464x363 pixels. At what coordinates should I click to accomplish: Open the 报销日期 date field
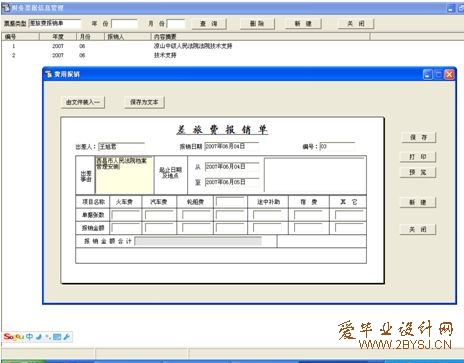[232, 146]
